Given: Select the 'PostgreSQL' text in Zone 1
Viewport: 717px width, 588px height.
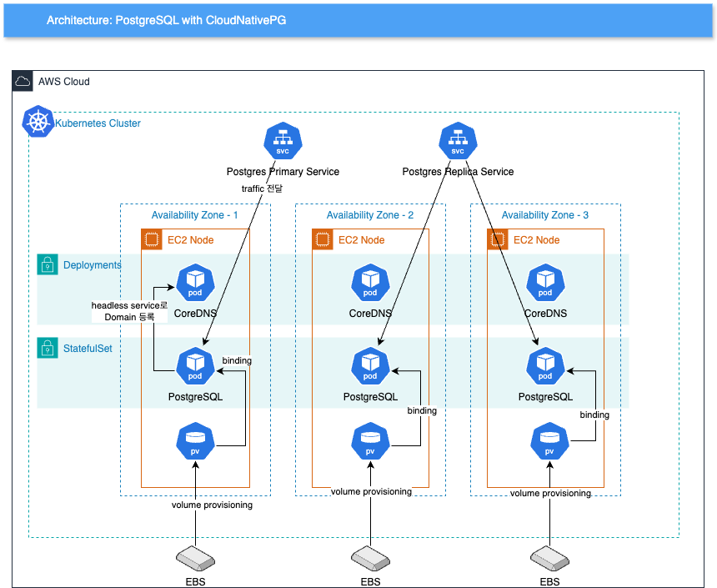Looking at the screenshot, I should tap(195, 397).
